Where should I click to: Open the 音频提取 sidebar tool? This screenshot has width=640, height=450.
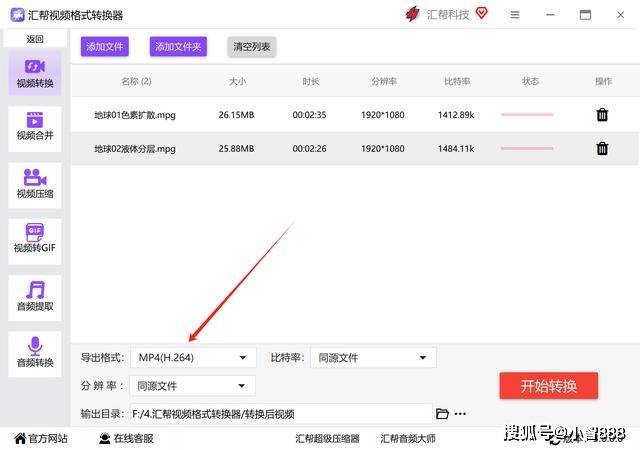[x=35, y=297]
